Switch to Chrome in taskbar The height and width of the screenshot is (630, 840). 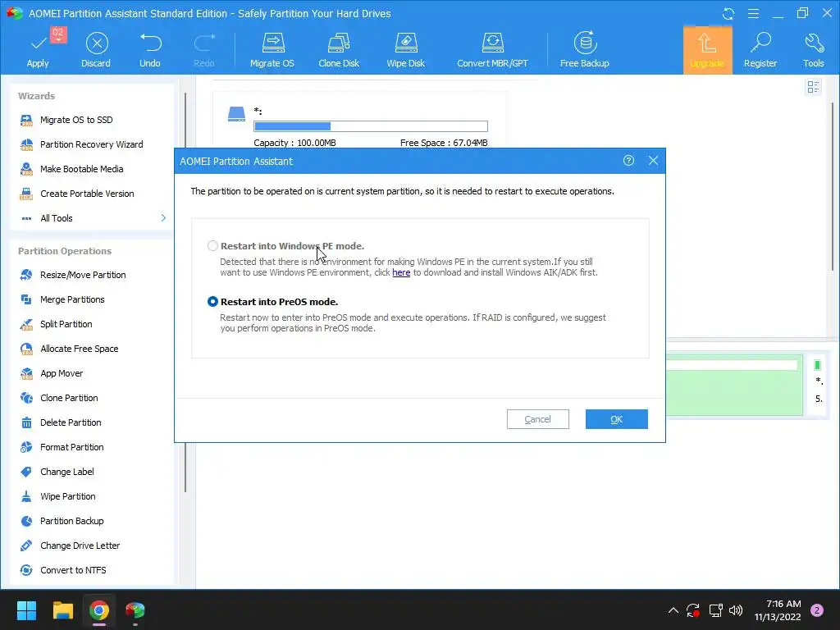pyautogui.click(x=99, y=610)
